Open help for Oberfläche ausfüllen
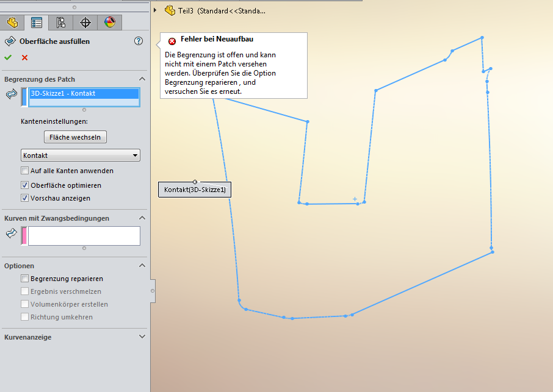 coord(139,41)
